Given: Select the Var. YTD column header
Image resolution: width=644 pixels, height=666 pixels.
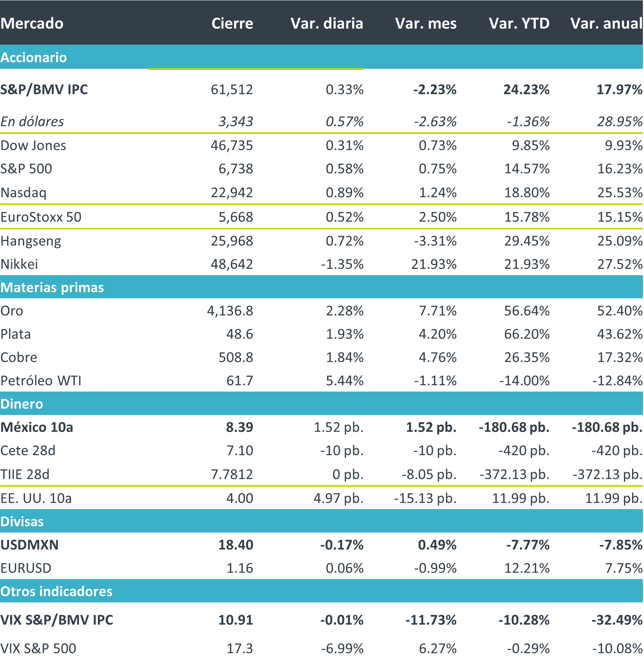Looking at the screenshot, I should (519, 23).
